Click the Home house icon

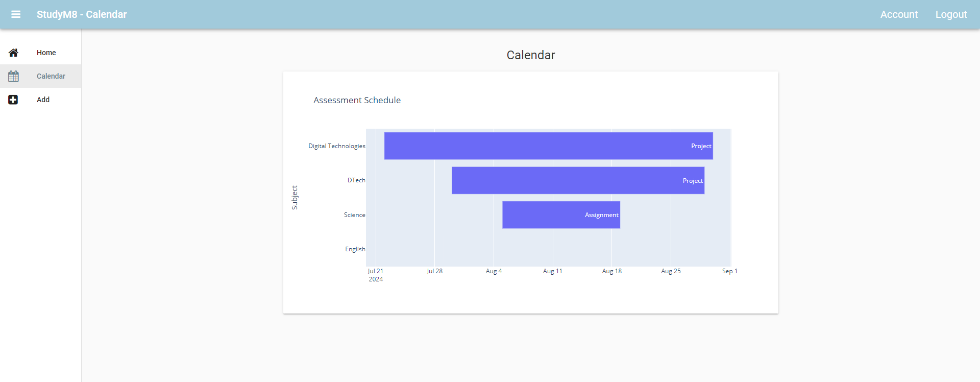tap(13, 53)
